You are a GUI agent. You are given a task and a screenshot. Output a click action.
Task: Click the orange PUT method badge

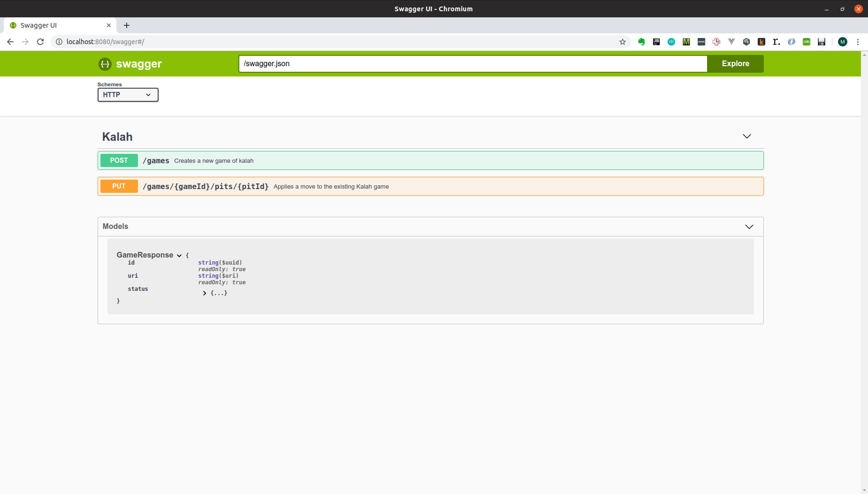tap(119, 186)
